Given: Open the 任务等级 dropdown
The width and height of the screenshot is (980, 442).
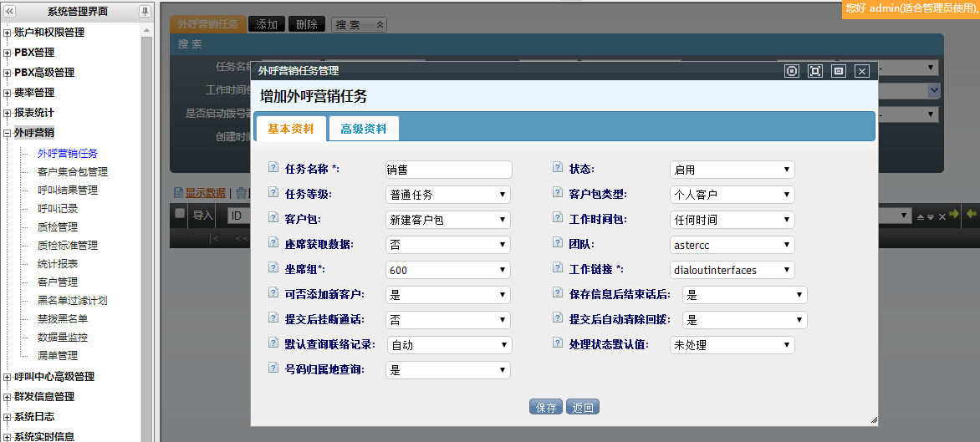Looking at the screenshot, I should 448,195.
